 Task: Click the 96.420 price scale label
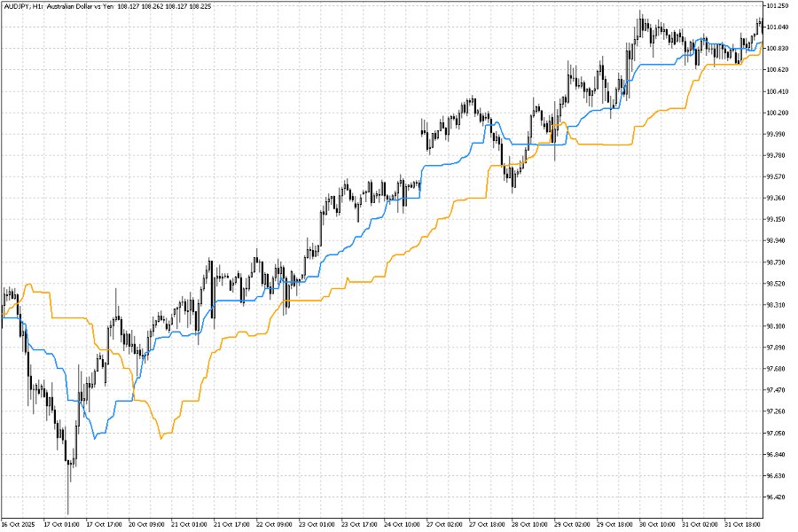(x=776, y=497)
